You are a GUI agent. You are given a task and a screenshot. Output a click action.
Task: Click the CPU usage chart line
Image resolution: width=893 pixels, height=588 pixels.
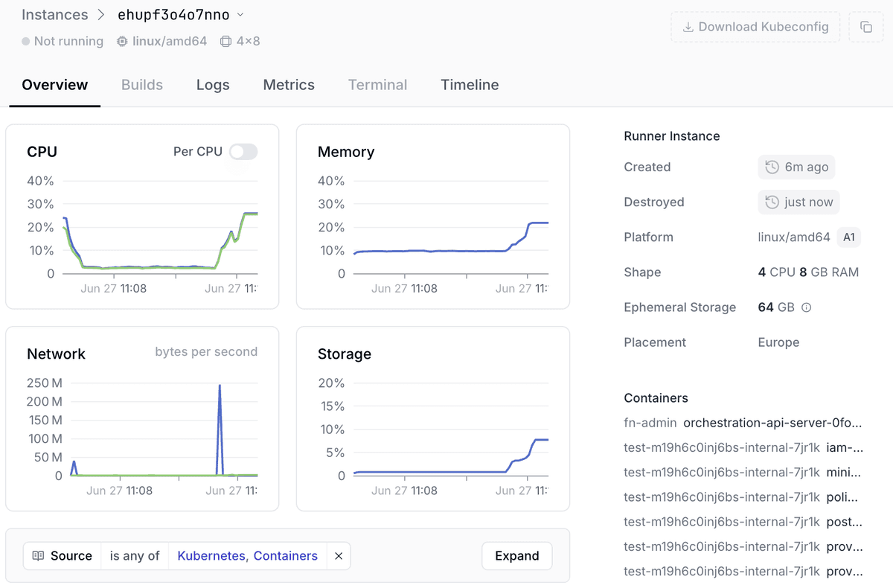[x=149, y=264]
